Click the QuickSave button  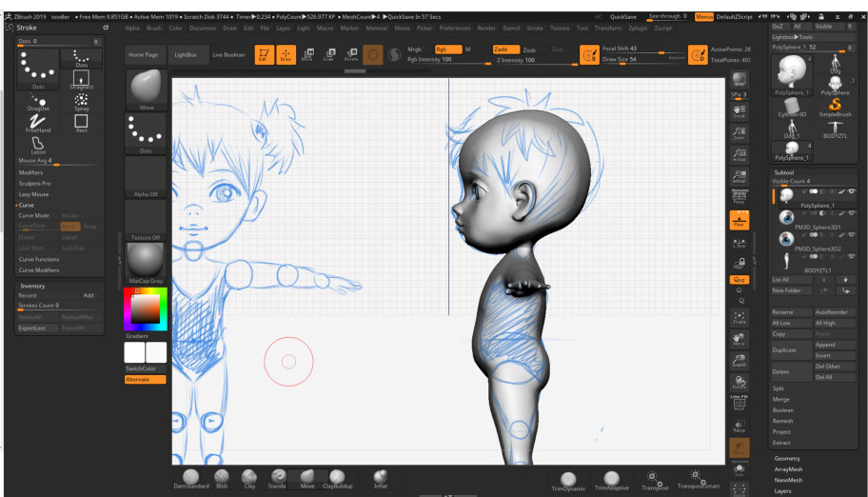(x=623, y=17)
